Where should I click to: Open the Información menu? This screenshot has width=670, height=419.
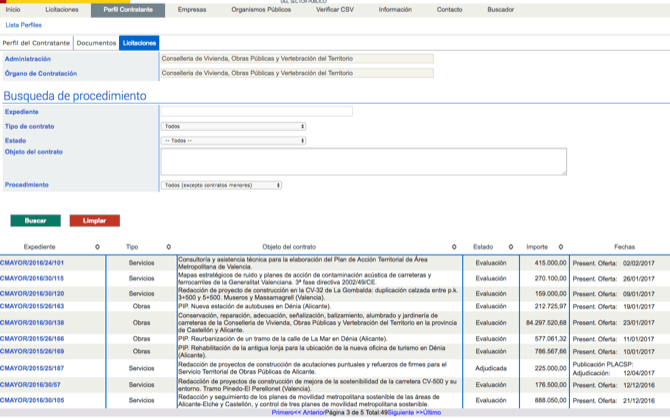(395, 9)
